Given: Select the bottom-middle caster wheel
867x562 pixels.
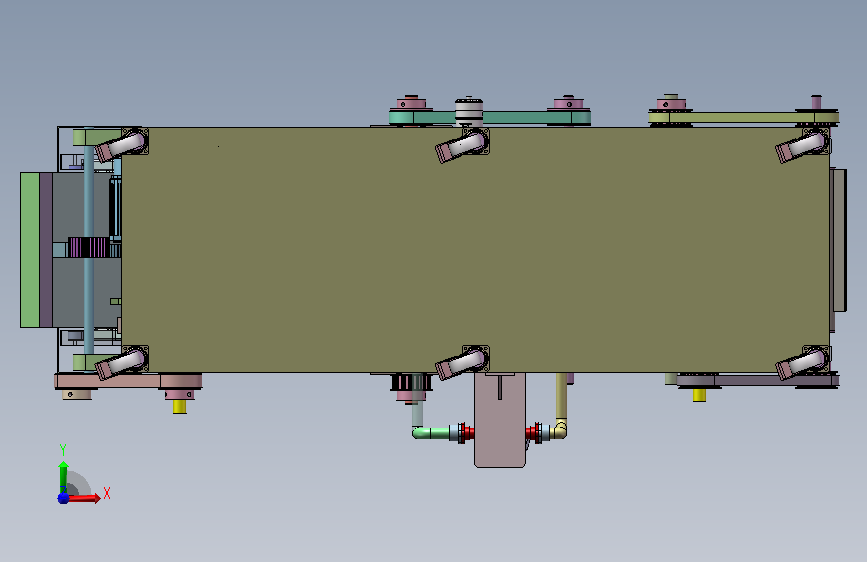Looking at the screenshot, I should tap(461, 363).
